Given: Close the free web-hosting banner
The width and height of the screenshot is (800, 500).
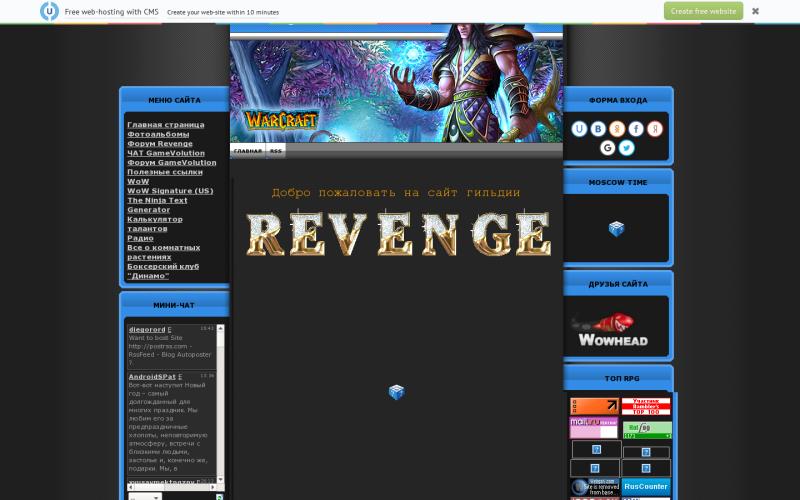Looking at the screenshot, I should [x=755, y=11].
